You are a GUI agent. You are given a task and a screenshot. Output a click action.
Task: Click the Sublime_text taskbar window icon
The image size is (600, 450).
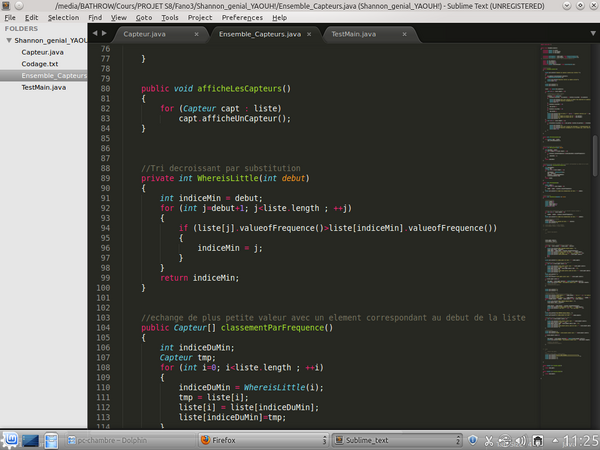[x=341, y=440]
